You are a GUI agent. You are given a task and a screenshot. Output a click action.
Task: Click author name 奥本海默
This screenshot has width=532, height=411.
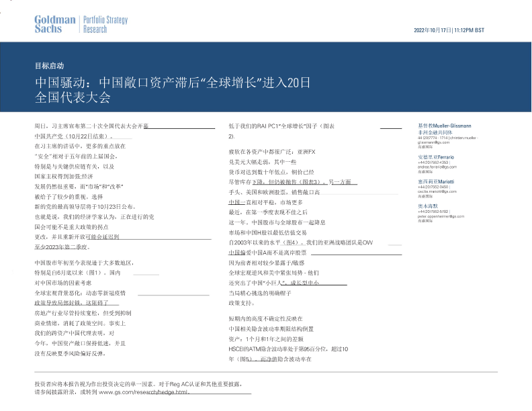[x=428, y=205]
